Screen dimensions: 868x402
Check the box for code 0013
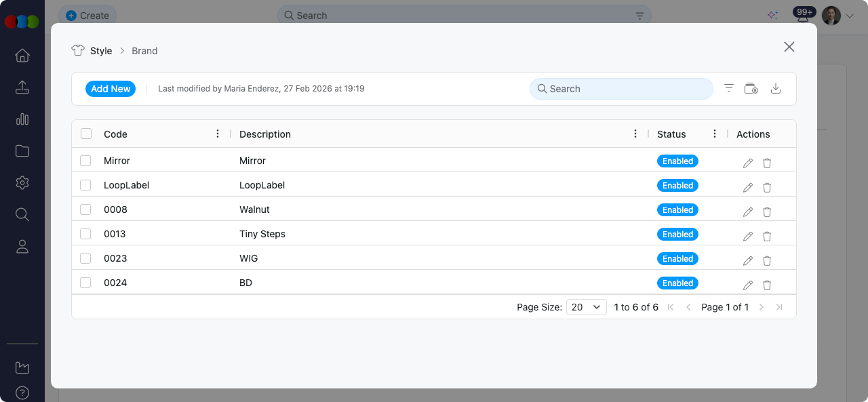pyautogui.click(x=85, y=234)
